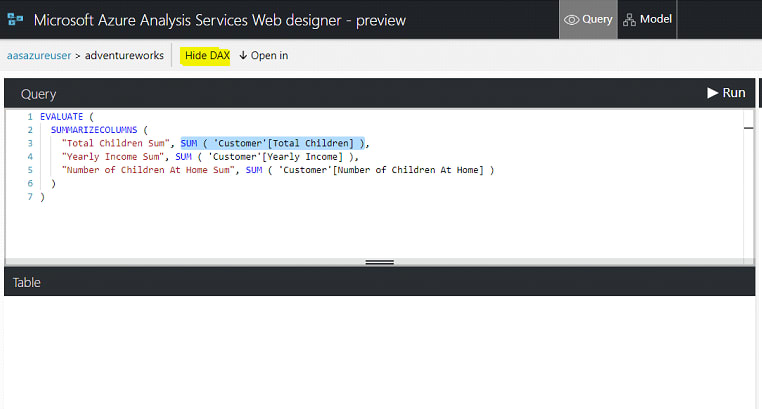
Task: Click line number 4 in the editor gutter
Action: pyautogui.click(x=30, y=156)
